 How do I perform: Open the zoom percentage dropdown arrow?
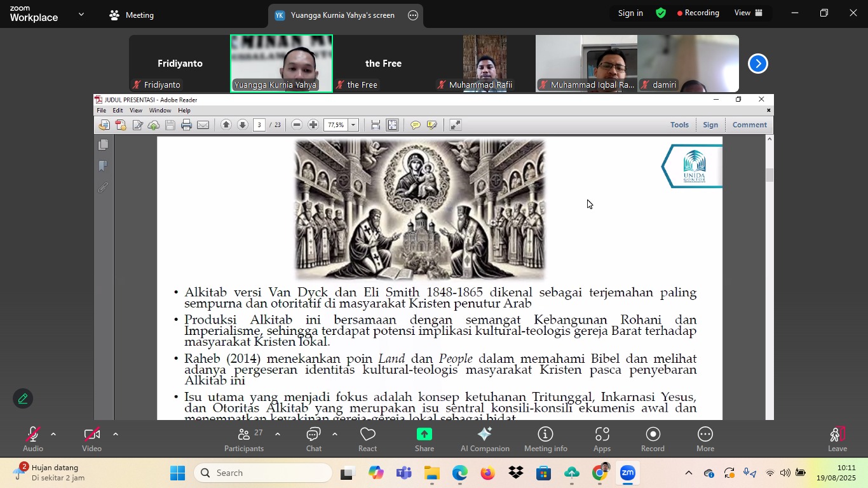pyautogui.click(x=353, y=125)
